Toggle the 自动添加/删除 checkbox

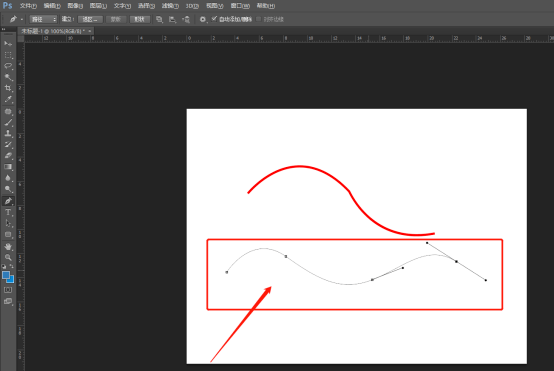click(214, 19)
